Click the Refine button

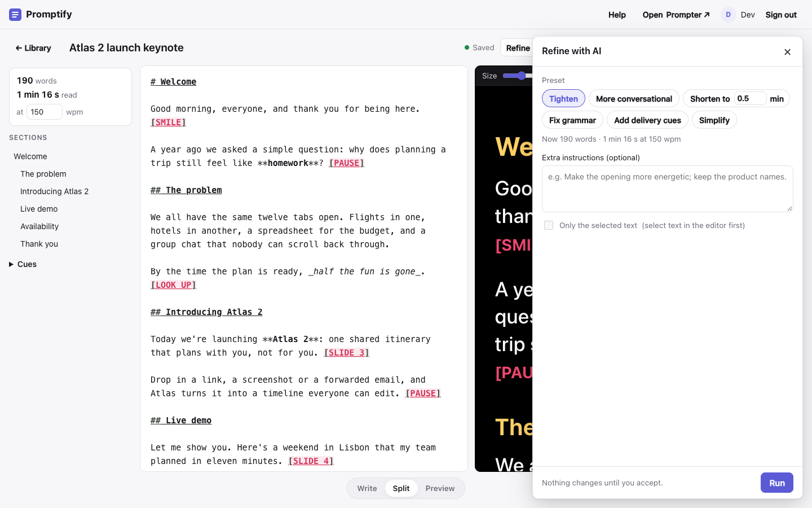(x=518, y=48)
